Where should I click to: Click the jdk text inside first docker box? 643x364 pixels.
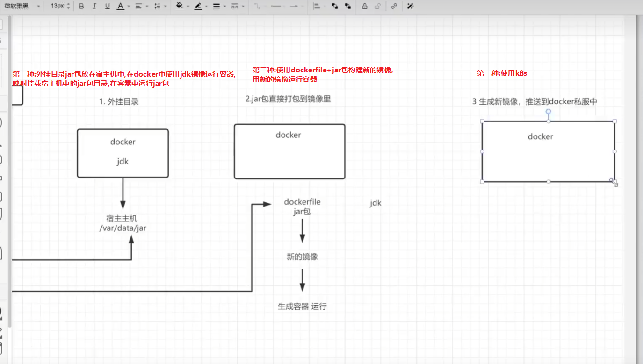123,162
